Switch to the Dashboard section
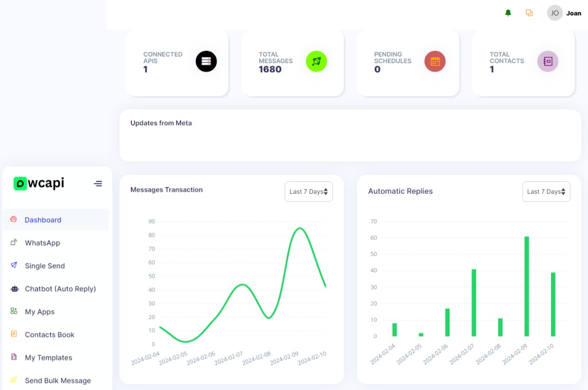 pyautogui.click(x=43, y=220)
